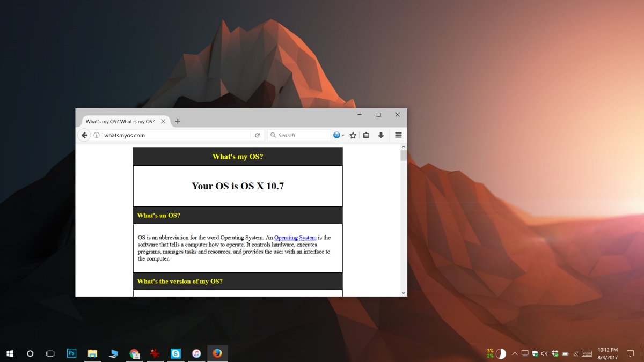Screen dimensions: 644x362
Task: Click the Firefox taskbar icon
Action: coord(217,353)
